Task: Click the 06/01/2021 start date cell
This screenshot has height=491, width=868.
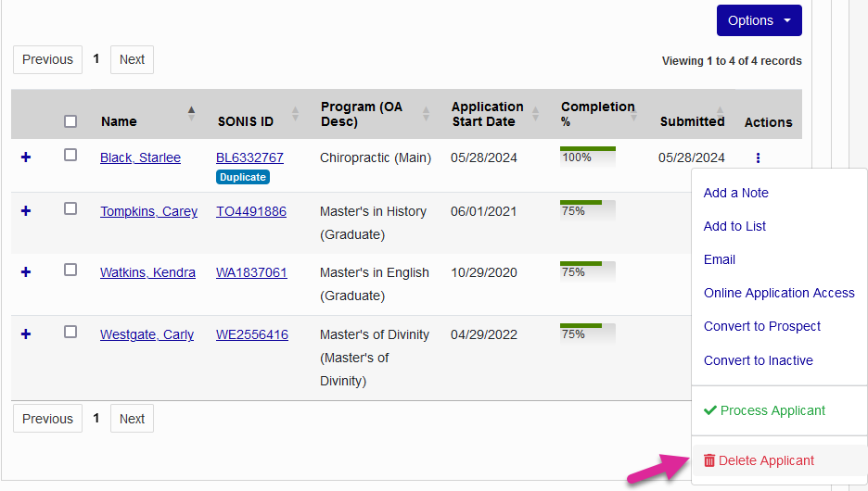Action: point(483,211)
